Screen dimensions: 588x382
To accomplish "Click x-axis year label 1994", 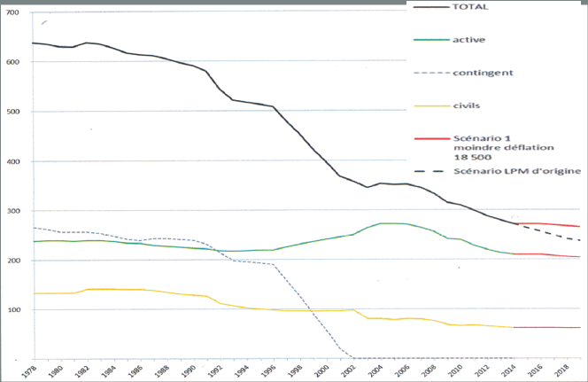I will tap(242, 370).
